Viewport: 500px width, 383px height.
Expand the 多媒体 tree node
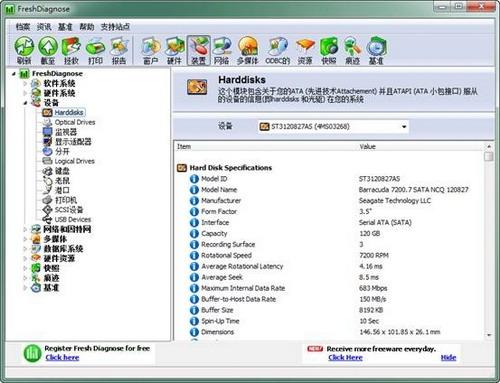coord(25,239)
